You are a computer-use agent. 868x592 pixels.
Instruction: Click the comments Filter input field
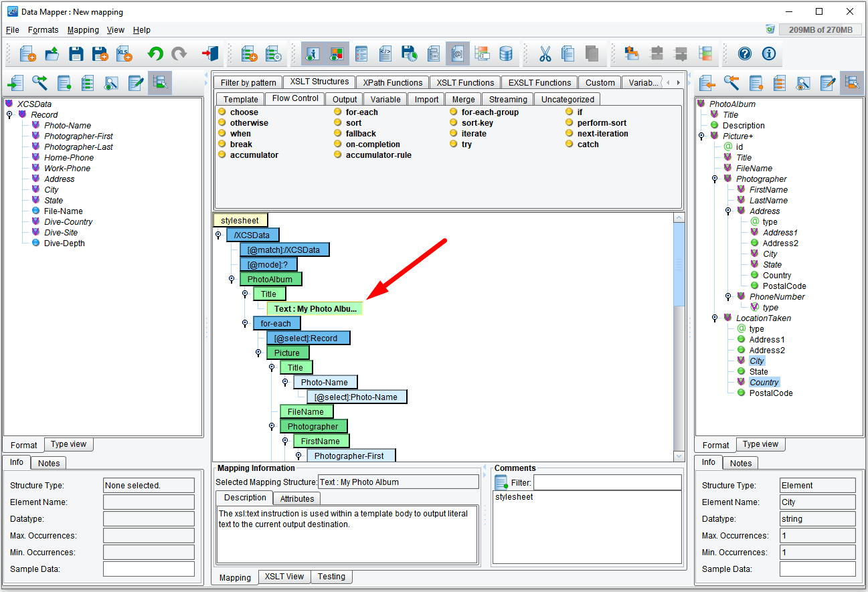click(607, 482)
